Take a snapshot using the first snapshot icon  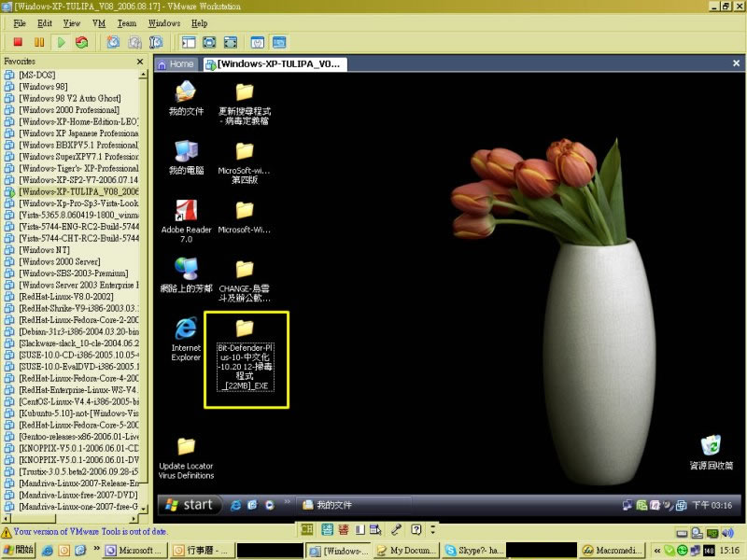113,42
